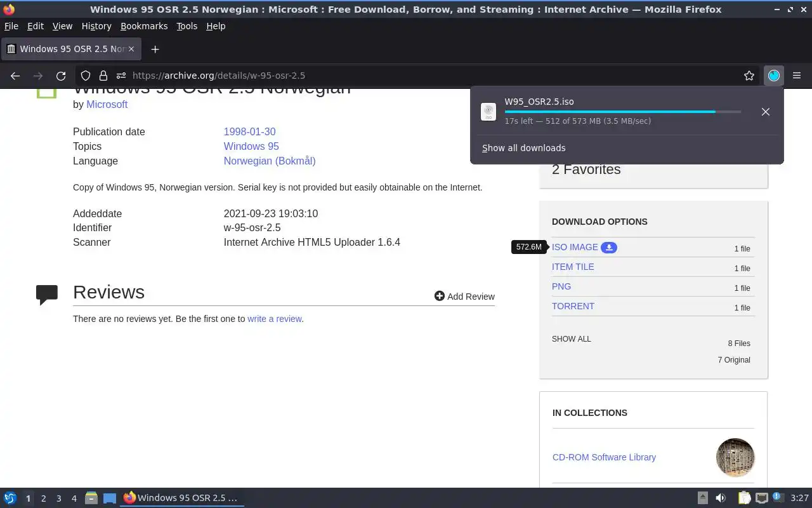Switch to workspace 1 in taskbar
The width and height of the screenshot is (812, 508).
pos(28,498)
